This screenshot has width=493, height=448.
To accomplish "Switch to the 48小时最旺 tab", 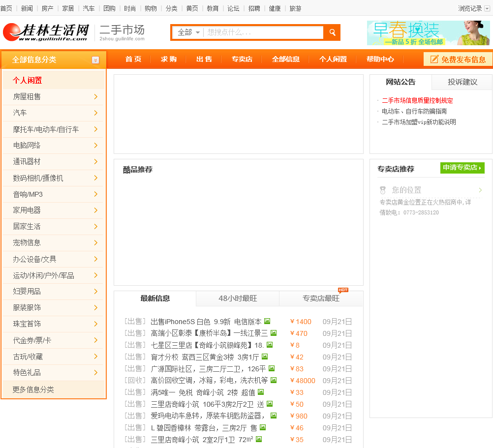I will (x=238, y=299).
